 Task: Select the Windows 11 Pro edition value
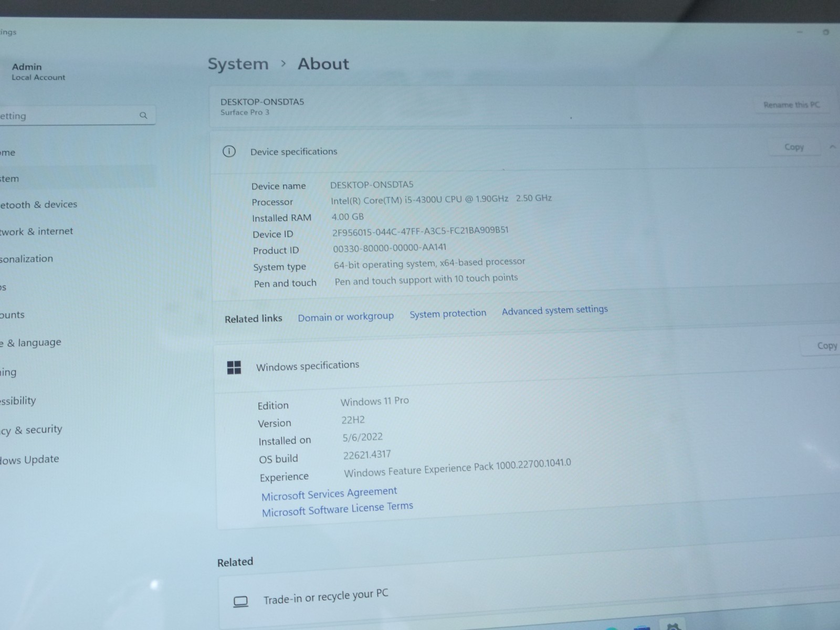point(375,401)
